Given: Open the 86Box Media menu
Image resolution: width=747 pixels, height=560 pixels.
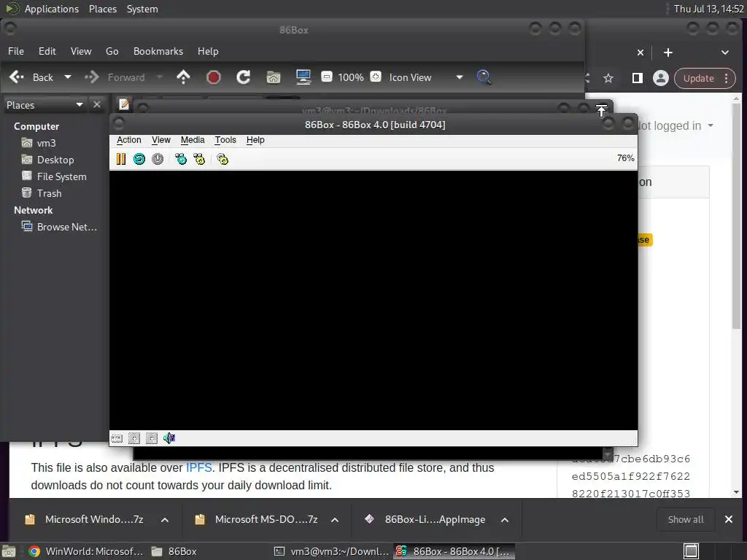Looking at the screenshot, I should [x=193, y=140].
